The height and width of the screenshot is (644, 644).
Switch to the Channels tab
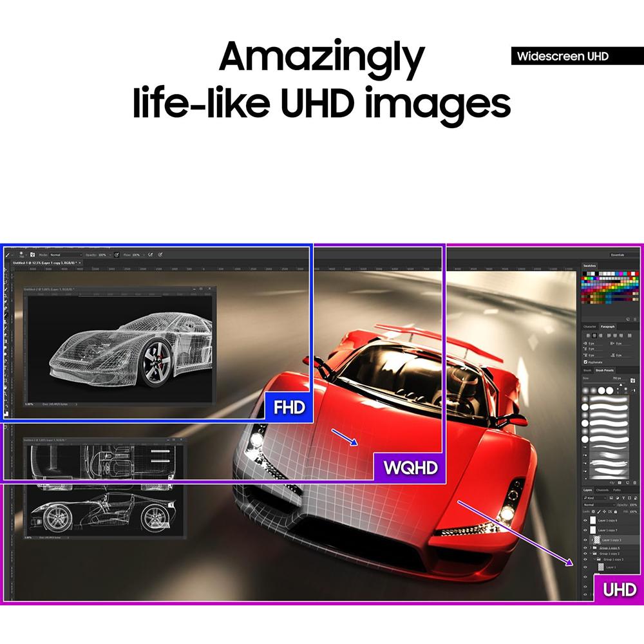pyautogui.click(x=602, y=490)
